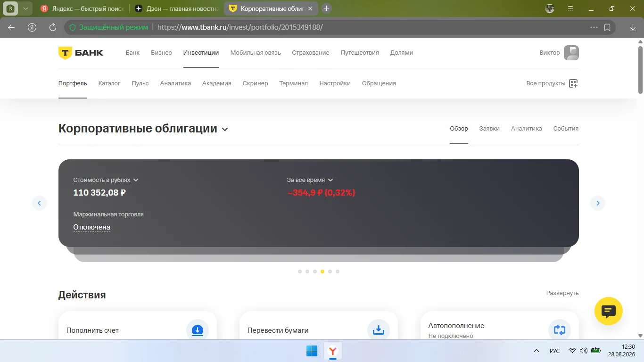Image resolution: width=644 pixels, height=362 pixels.
Task: Click the page vertical scrollbar thumb
Action: [x=641, y=70]
